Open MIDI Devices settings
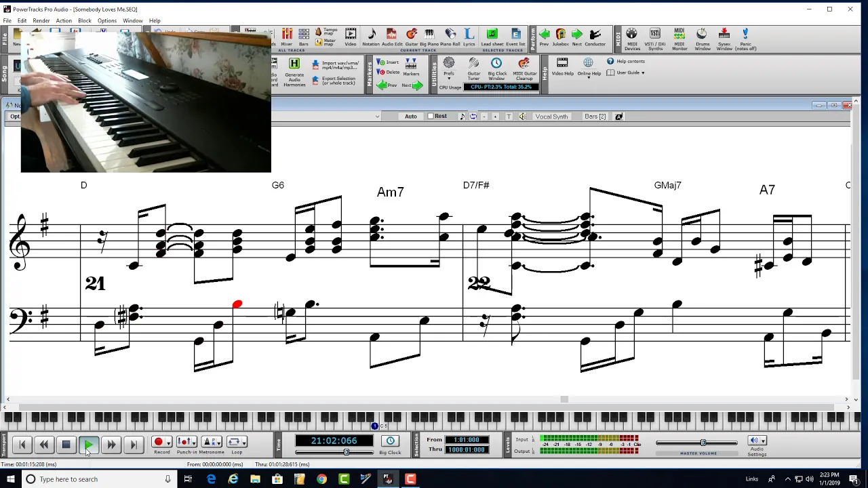Viewport: 868px width, 488px height. tap(632, 39)
